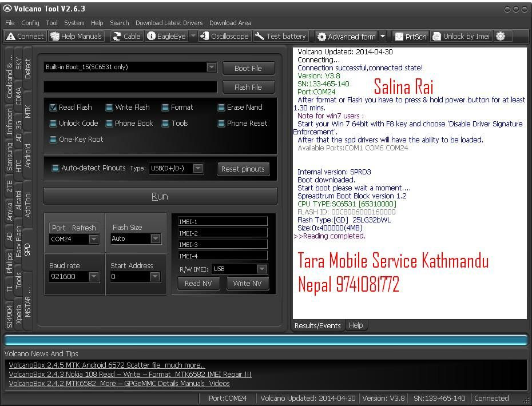
Task: Toggle Auto-detect Pinouts checkbox
Action: (55, 168)
